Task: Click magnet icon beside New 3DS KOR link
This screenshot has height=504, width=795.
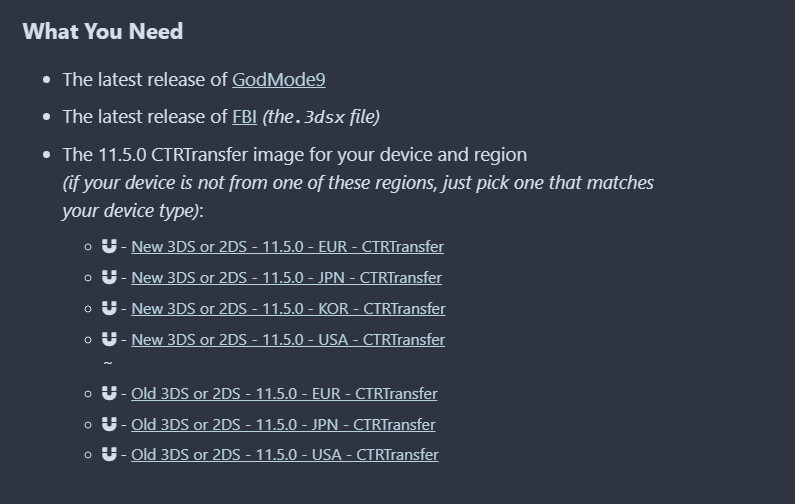Action: [109, 308]
